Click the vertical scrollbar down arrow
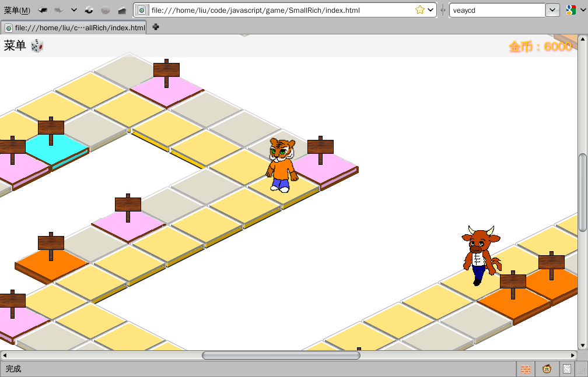 (x=582, y=346)
